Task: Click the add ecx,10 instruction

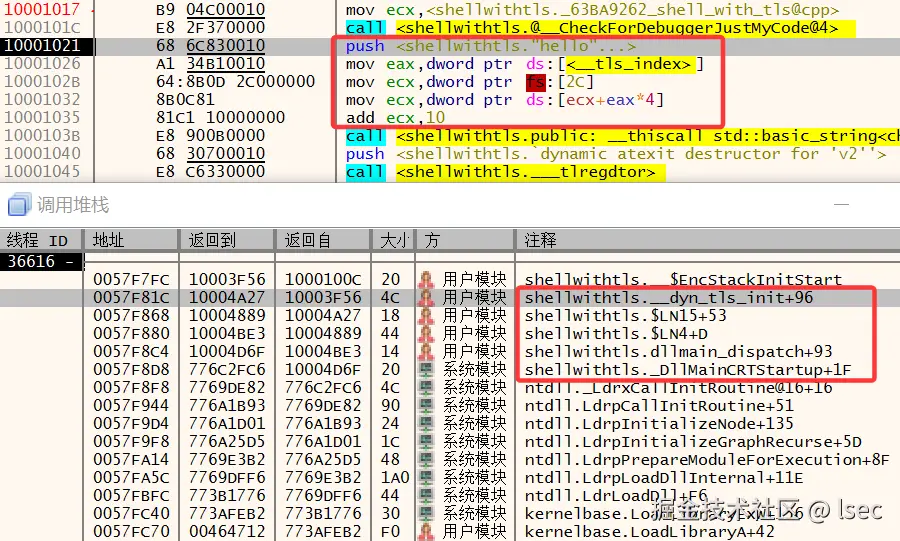Action: pyautogui.click(x=395, y=117)
